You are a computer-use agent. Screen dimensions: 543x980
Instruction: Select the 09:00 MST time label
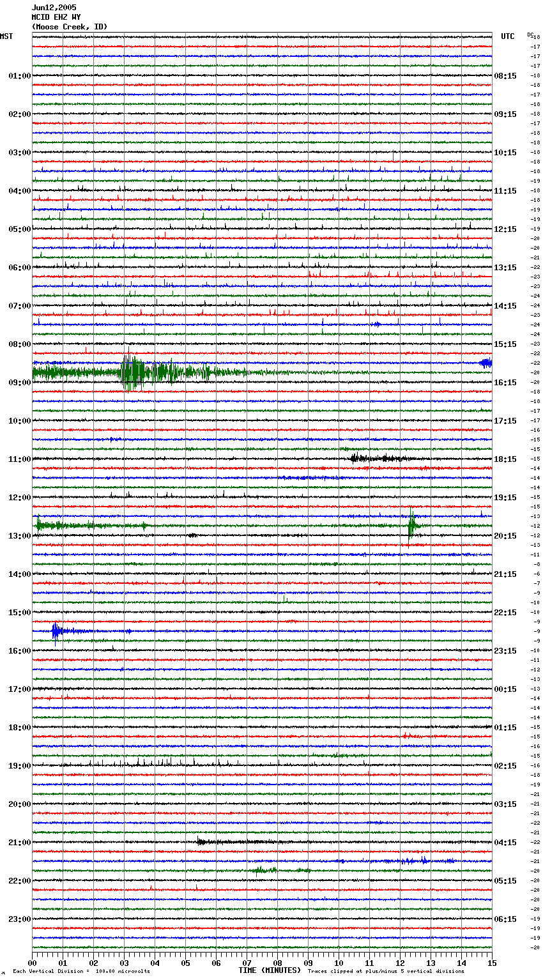(x=19, y=383)
